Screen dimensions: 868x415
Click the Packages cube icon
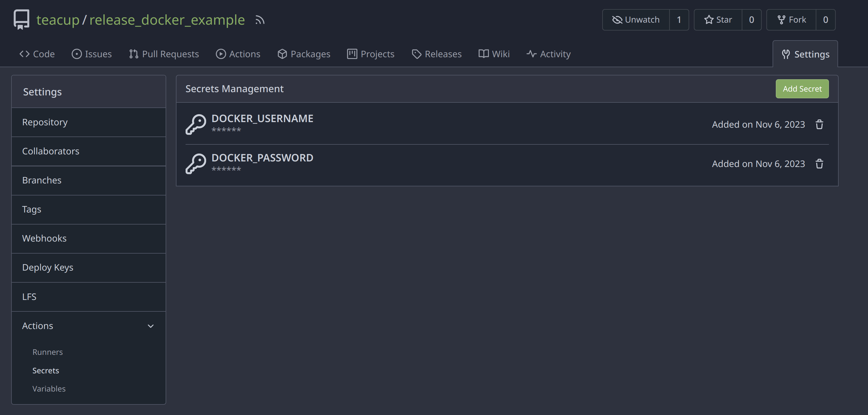pos(282,54)
